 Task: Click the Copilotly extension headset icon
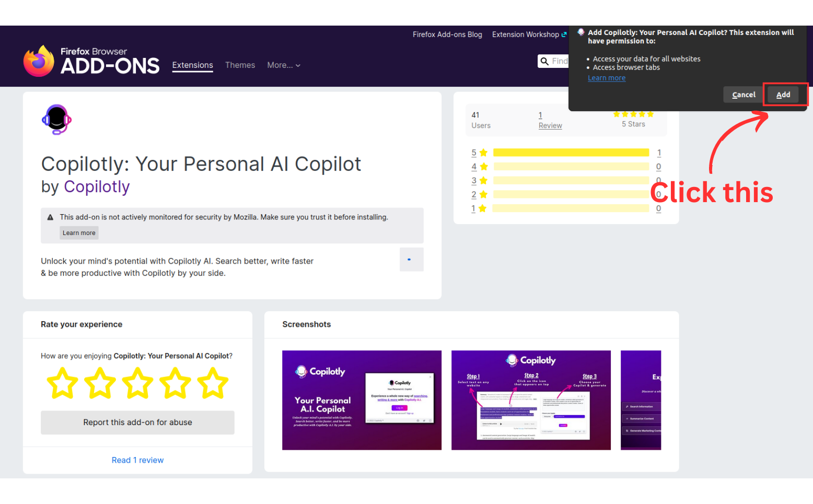pyautogui.click(x=56, y=120)
